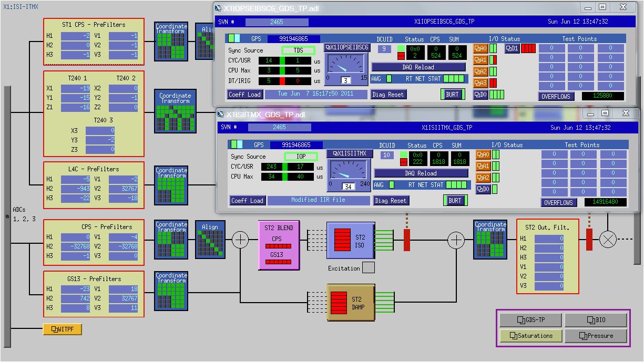Image resolution: width=644 pixels, height=362 pixels.
Task: Open A0 ADC status in IOPSEIBSC6 window
Action: [481, 48]
